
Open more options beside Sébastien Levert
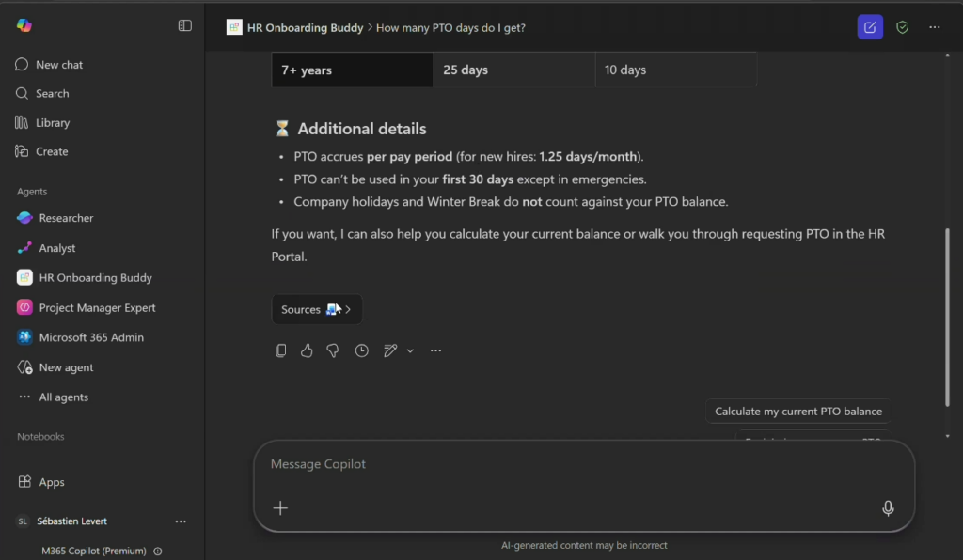[181, 521]
